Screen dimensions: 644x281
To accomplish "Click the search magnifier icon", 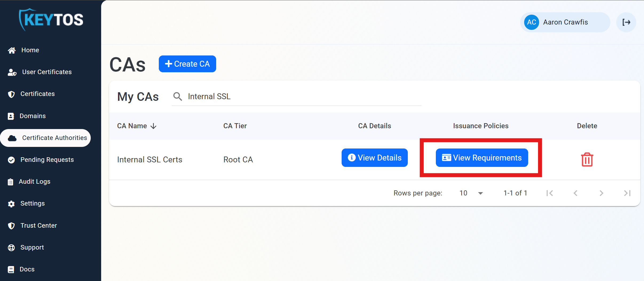I will (x=178, y=97).
